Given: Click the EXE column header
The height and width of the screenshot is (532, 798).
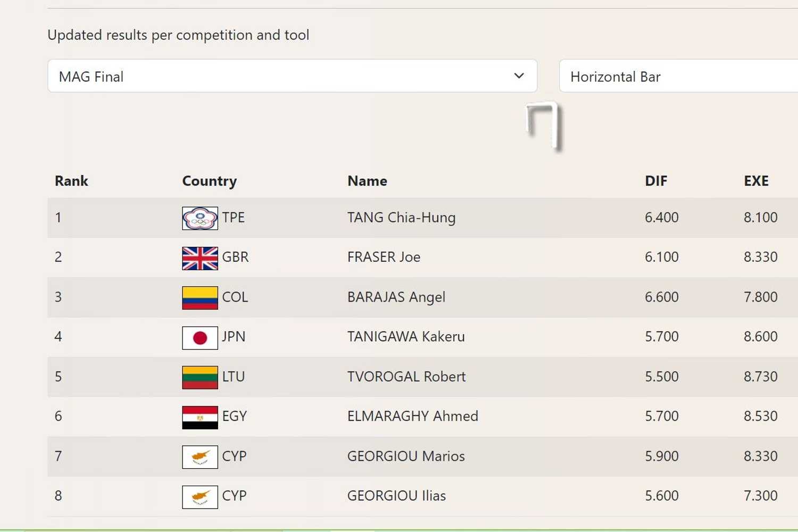Looking at the screenshot, I should click(x=755, y=181).
